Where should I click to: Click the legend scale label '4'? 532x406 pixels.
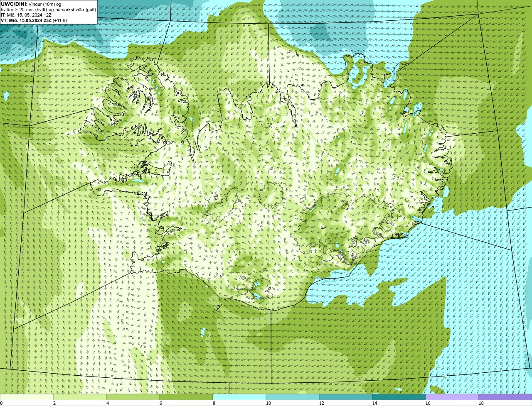click(x=108, y=403)
